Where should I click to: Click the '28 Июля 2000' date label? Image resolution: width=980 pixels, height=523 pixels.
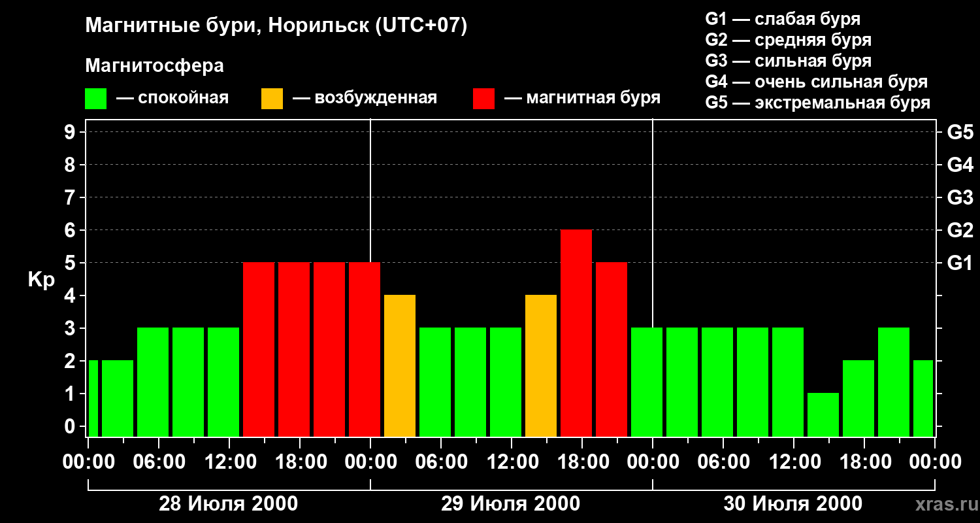[229, 504]
